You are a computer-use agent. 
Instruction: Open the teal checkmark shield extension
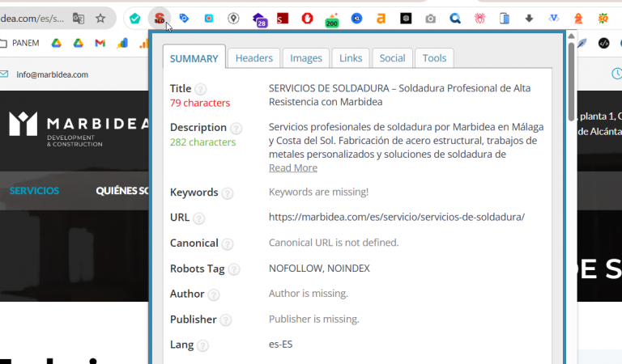(135, 19)
